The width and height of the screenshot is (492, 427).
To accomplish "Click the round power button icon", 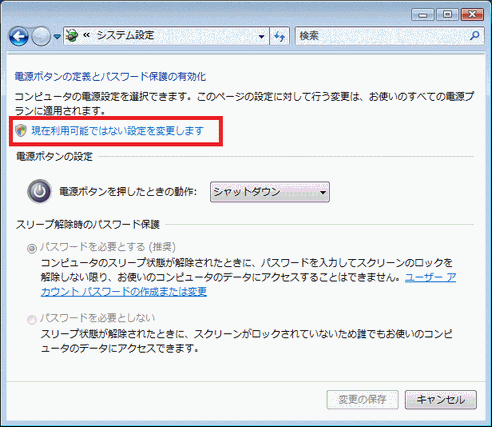I will point(39,191).
